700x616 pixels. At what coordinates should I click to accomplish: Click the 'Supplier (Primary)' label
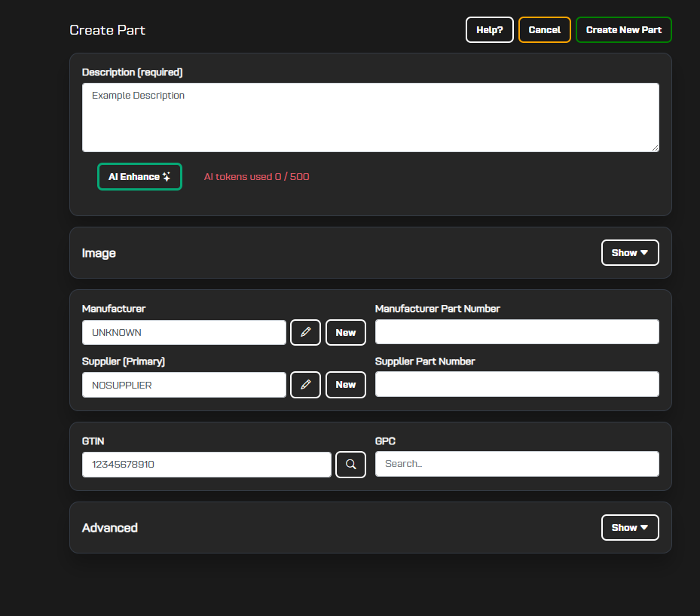pos(124,361)
